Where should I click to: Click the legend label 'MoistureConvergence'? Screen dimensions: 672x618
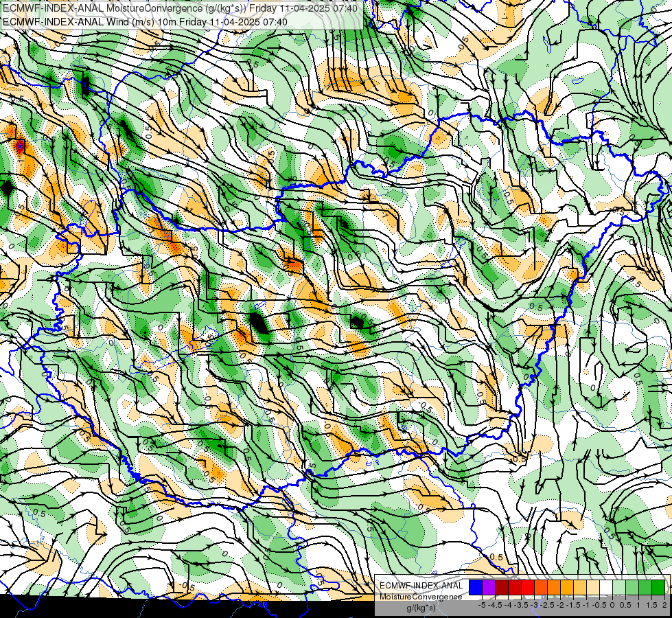[421, 597]
